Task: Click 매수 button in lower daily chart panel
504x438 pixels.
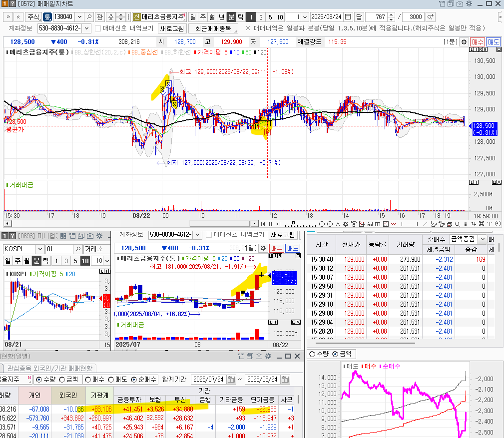Action: click(276, 248)
